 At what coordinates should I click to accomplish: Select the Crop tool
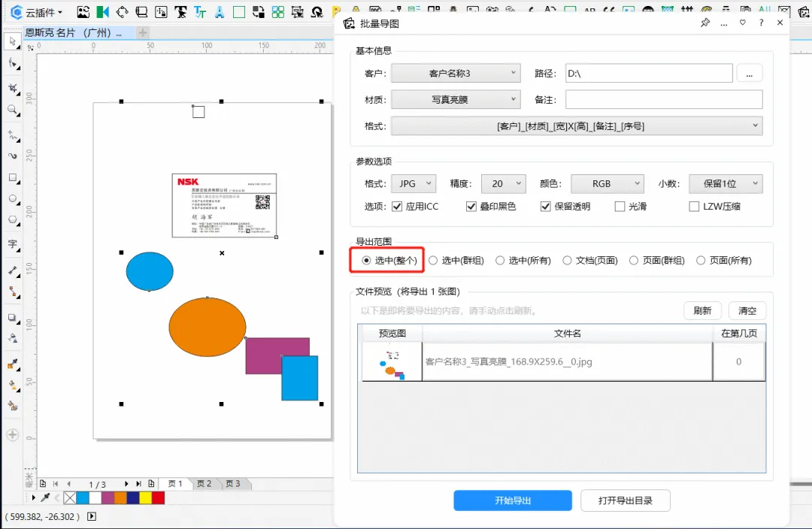click(13, 89)
